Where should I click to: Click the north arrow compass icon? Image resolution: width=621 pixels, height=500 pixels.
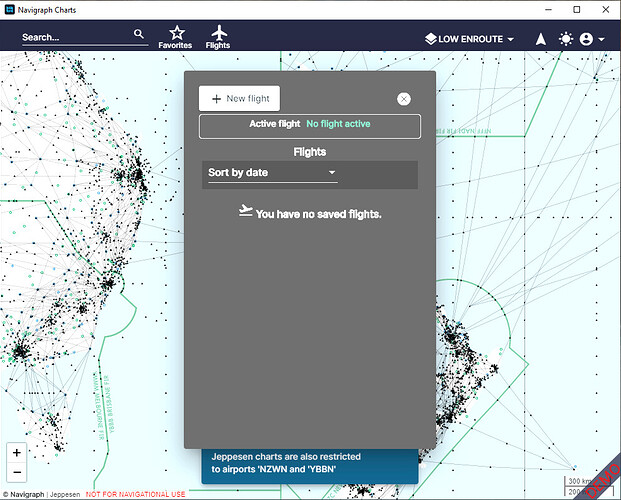pyautogui.click(x=541, y=39)
